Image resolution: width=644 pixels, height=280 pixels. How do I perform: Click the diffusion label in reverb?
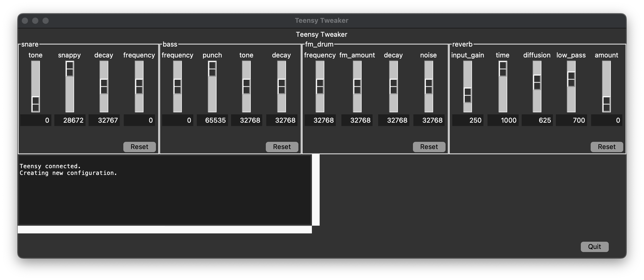(x=537, y=55)
